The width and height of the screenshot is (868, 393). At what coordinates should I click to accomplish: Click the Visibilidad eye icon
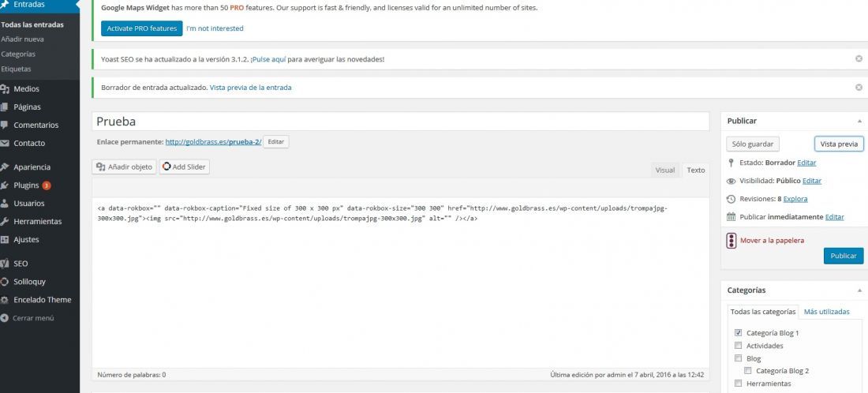click(x=731, y=181)
